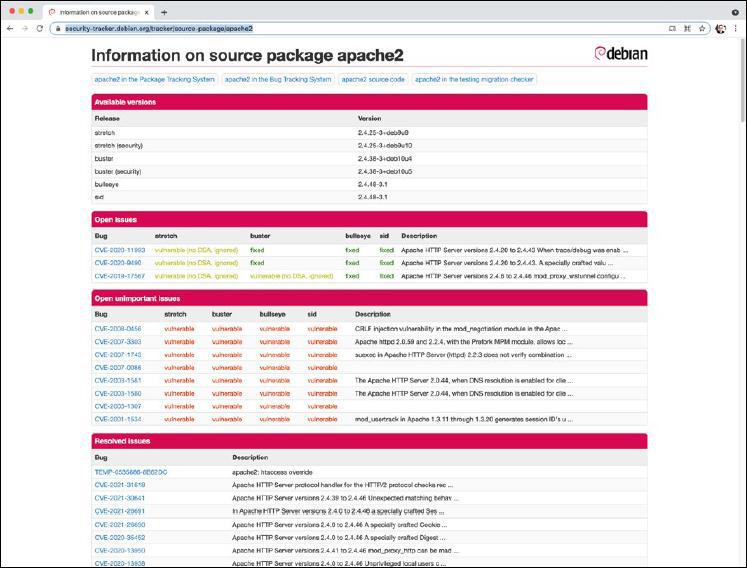The image size is (747, 568).
Task: Open a new browser tab
Action: click(x=164, y=12)
